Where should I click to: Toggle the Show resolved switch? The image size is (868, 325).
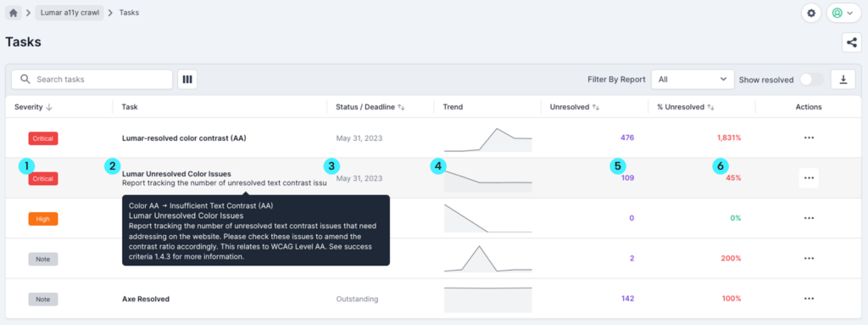811,79
